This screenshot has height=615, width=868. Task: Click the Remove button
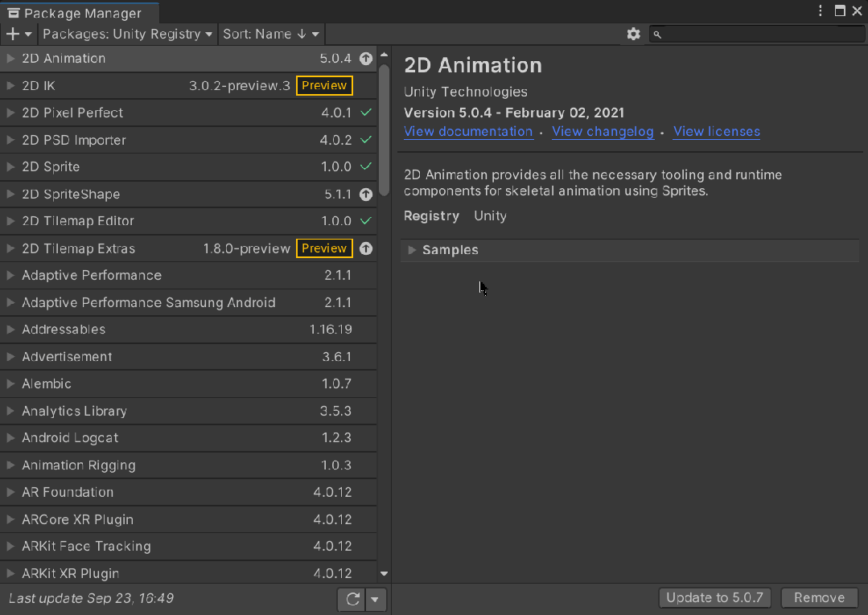[819, 598]
